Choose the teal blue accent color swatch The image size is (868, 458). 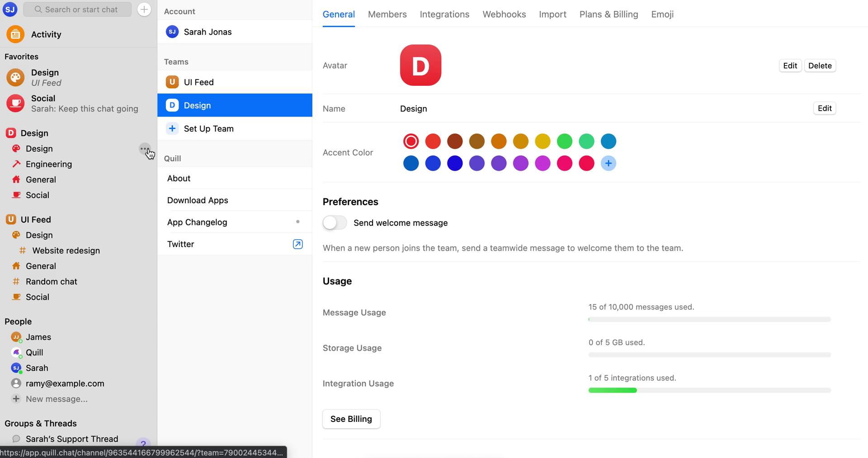(x=609, y=141)
